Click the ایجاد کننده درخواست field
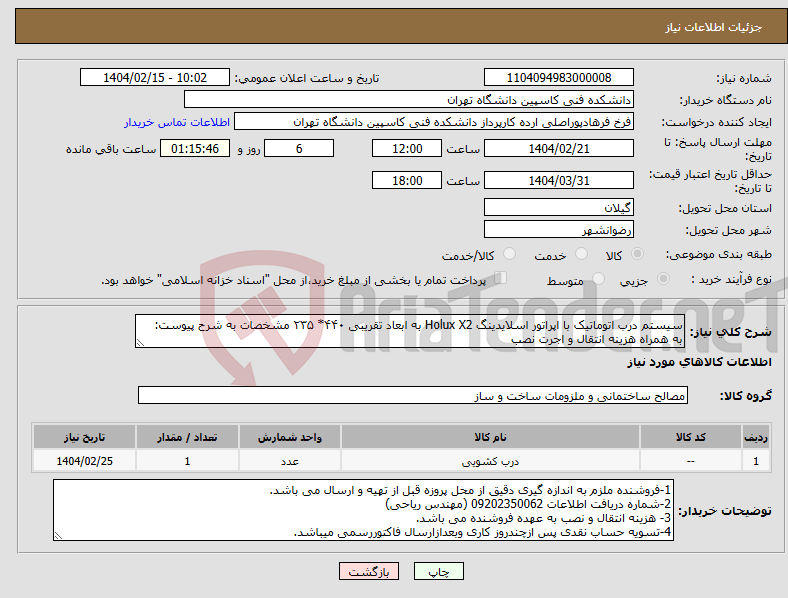 click(434, 122)
